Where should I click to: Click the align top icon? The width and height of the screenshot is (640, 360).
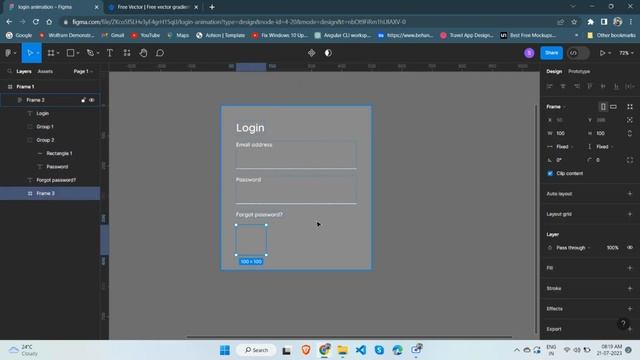click(x=589, y=86)
